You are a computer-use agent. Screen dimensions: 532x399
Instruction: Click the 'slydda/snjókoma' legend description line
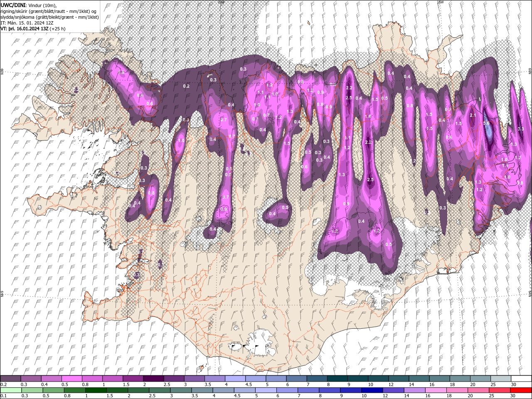50,17
